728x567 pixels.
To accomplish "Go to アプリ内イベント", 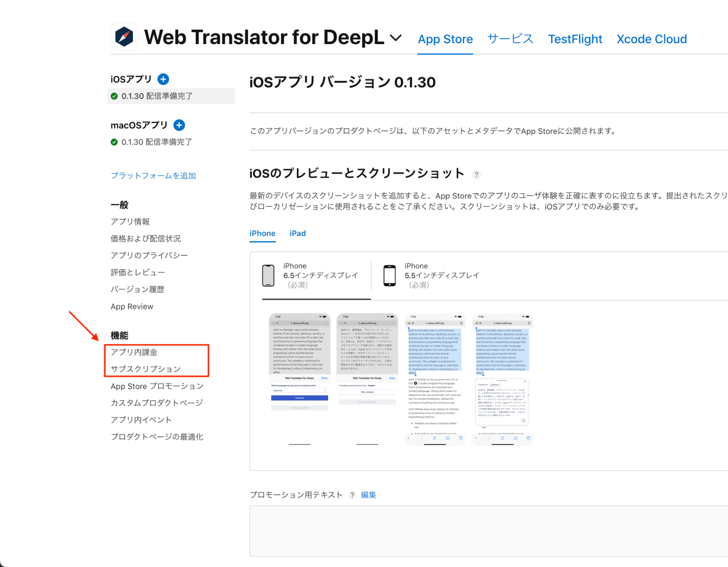I will (141, 420).
